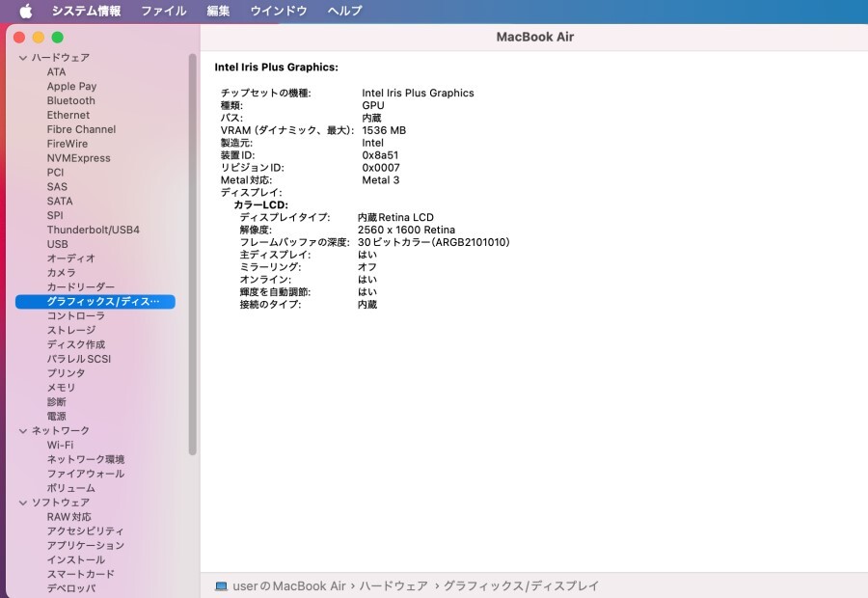Select RAW対応 in the sidebar

(68, 517)
